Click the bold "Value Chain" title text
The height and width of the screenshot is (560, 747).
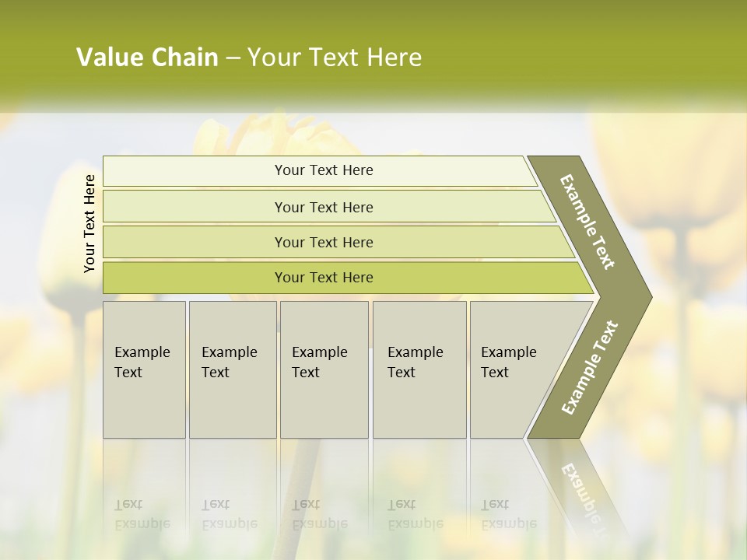point(147,58)
